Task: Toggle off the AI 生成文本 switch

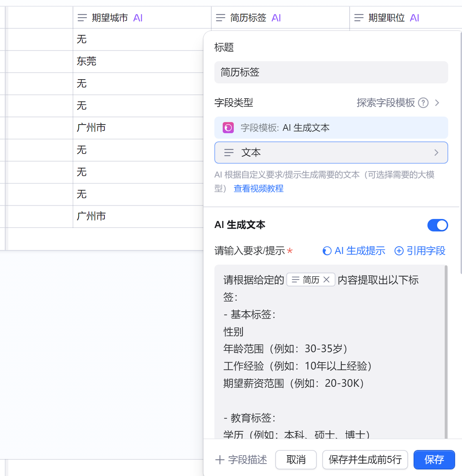Action: pos(437,225)
